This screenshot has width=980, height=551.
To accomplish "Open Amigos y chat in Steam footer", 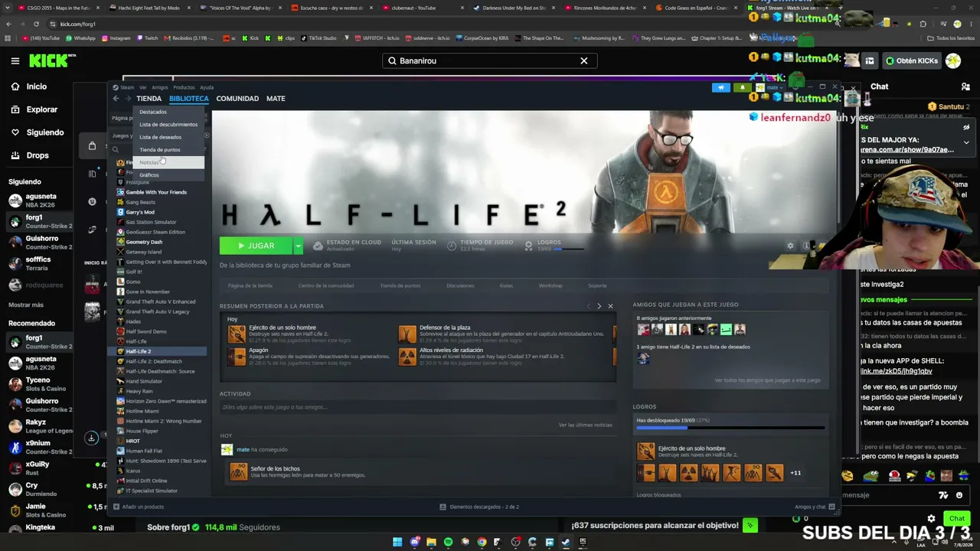I will 813,507.
